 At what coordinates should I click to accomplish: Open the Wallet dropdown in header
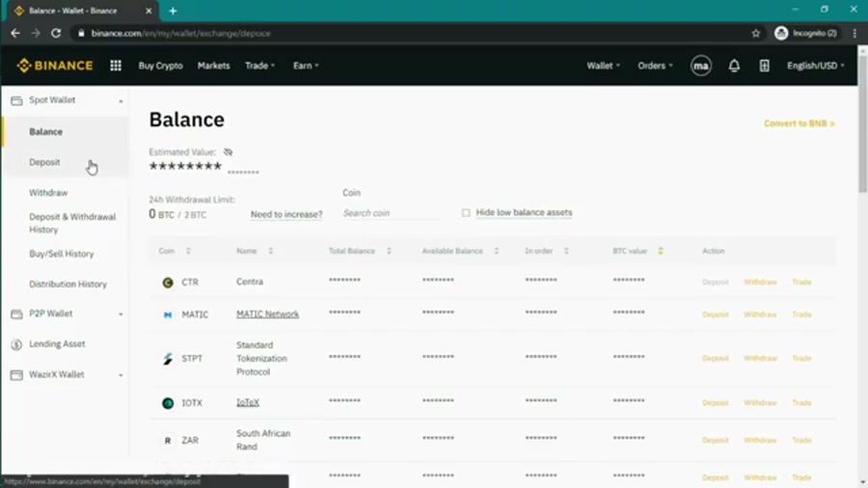coord(604,66)
